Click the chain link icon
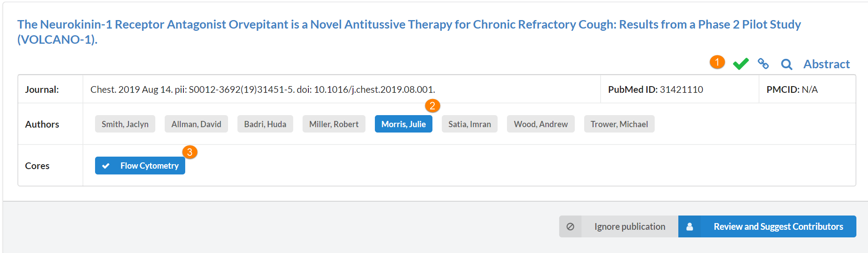 point(763,64)
